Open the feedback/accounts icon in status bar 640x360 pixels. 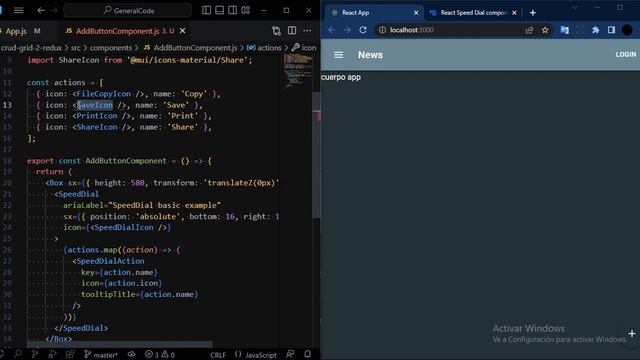click(290, 354)
